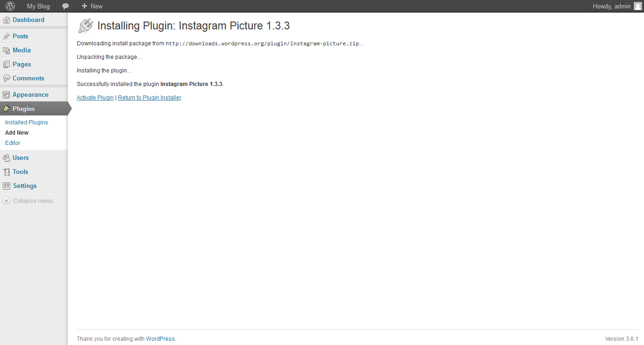Follow the Return to Plugin Installer link
The height and width of the screenshot is (345, 644).
point(149,98)
